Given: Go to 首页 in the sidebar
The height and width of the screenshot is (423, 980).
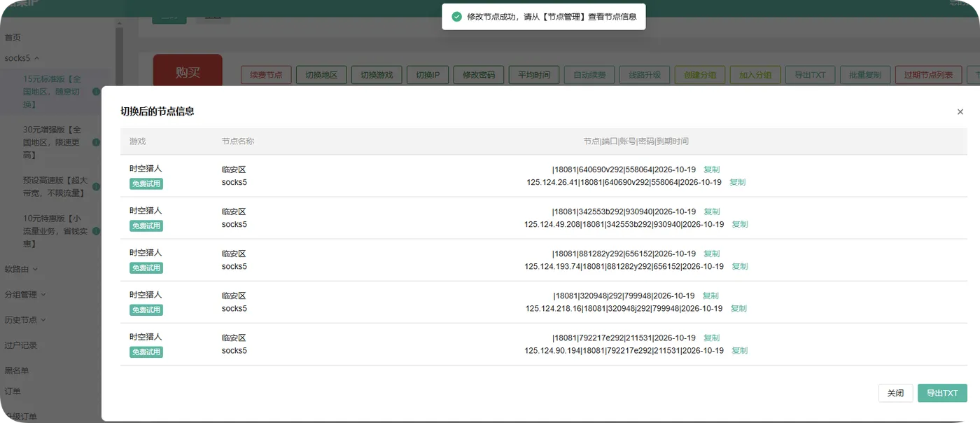Looking at the screenshot, I should (13, 37).
